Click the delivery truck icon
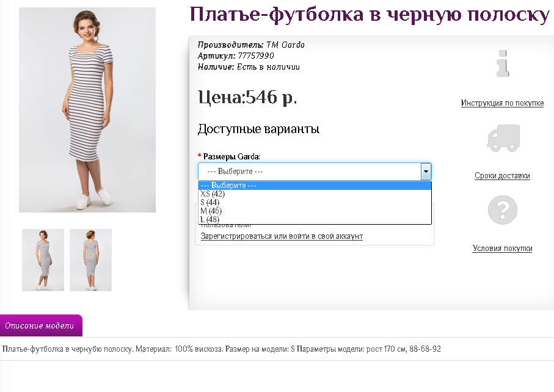554x392 pixels. 503,138
